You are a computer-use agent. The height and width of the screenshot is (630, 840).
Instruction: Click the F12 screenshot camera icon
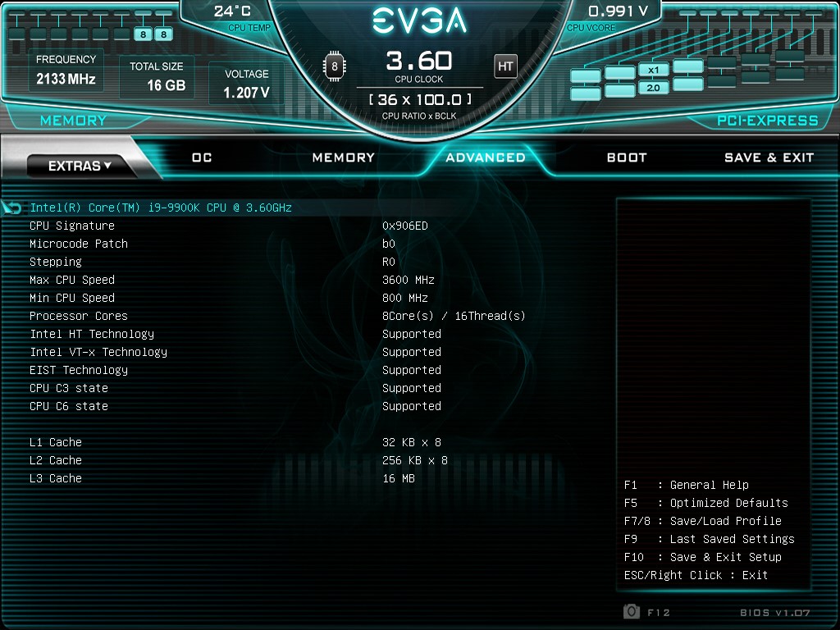[632, 611]
